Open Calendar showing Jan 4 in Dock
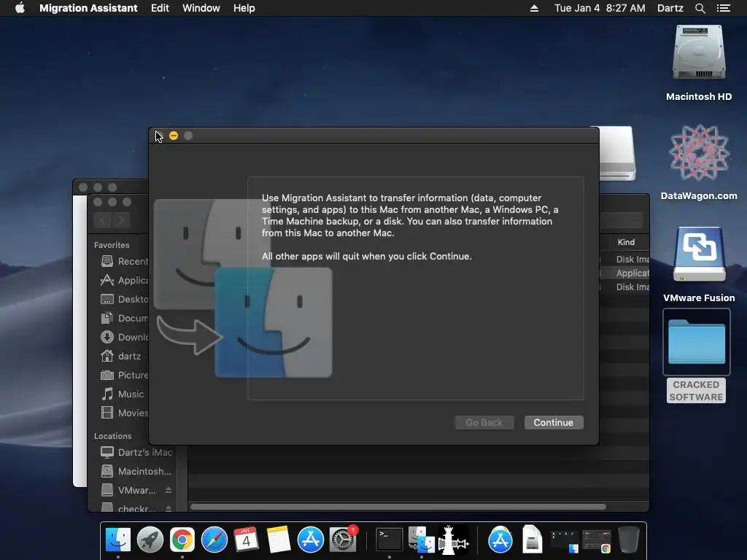Image resolution: width=747 pixels, height=560 pixels. click(246, 540)
